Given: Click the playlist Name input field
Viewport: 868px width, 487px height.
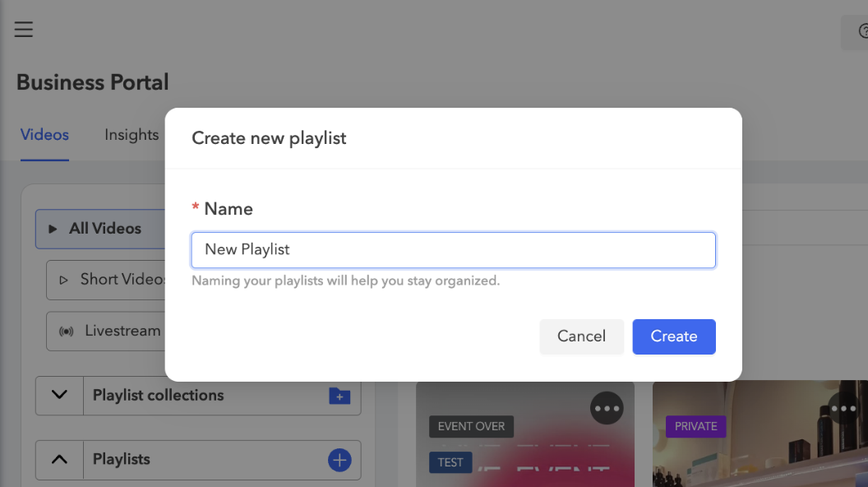Looking at the screenshot, I should (454, 250).
